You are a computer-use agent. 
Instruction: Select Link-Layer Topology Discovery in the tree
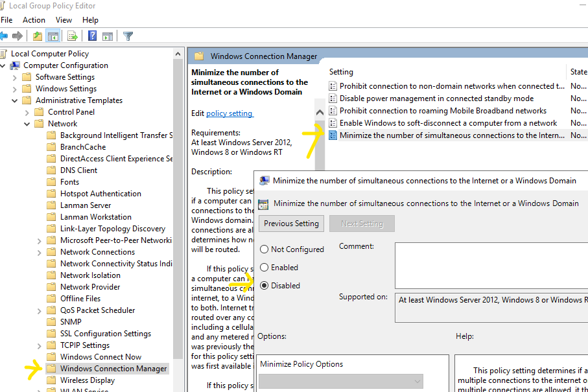pyautogui.click(x=113, y=229)
